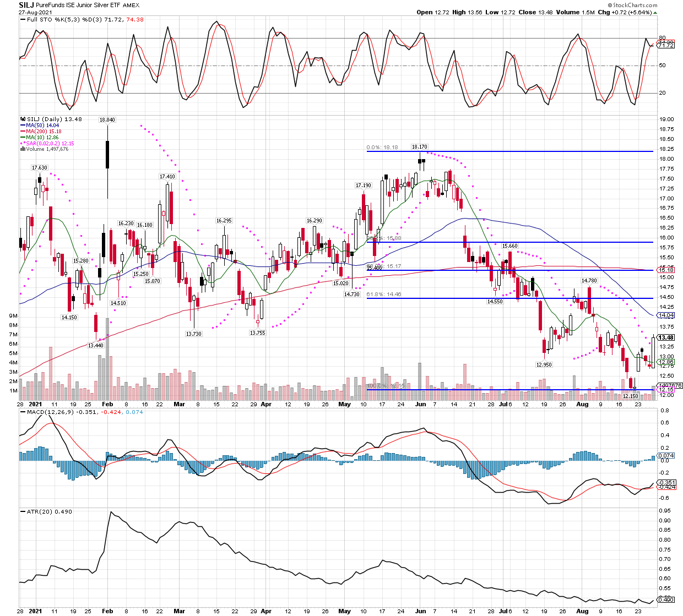Click the 'ATR(20) 0.490' indicator label
Image resolution: width=683 pixels, height=616 pixels.
pos(50,511)
